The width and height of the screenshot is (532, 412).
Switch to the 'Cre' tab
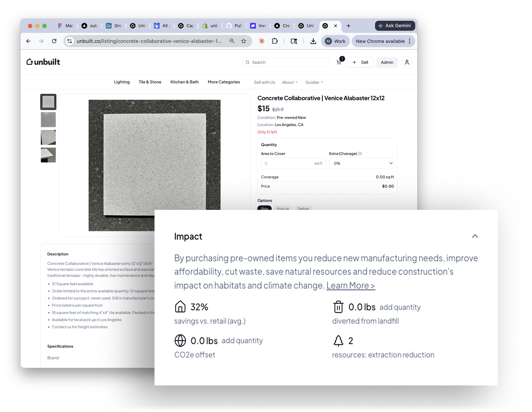[x=282, y=26]
